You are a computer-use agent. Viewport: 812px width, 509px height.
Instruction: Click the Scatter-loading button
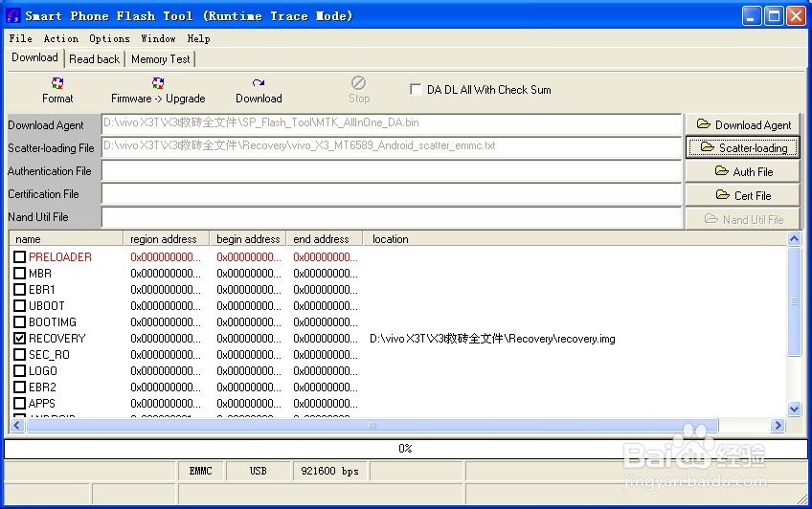point(743,148)
